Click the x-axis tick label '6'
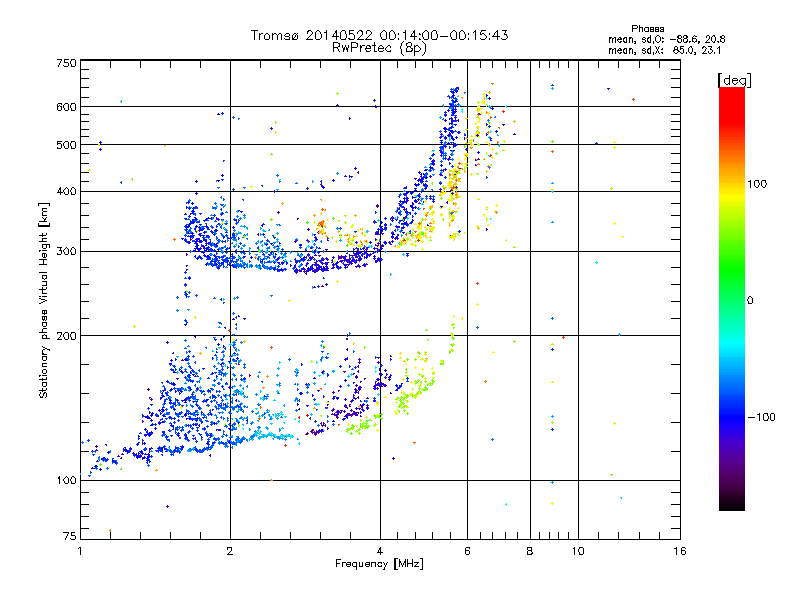This screenshot has height=600, width=800. click(467, 551)
